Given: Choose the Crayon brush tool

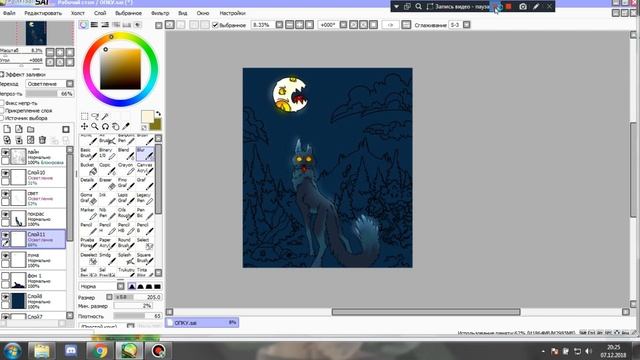Looking at the screenshot, I should tap(126, 169).
